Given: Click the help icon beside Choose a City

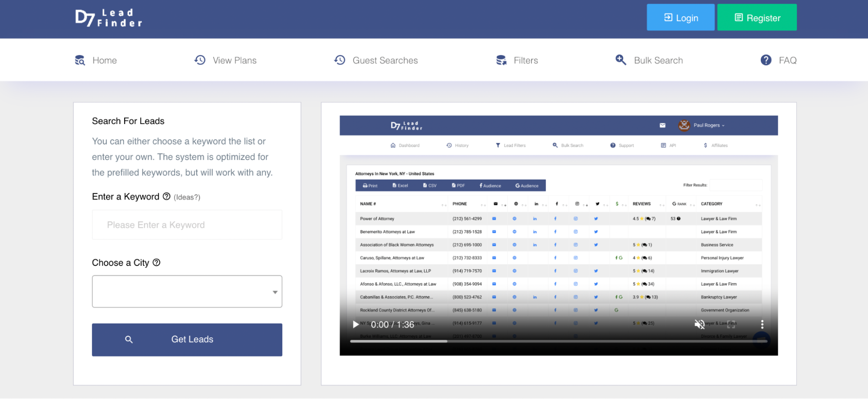Looking at the screenshot, I should tap(157, 262).
